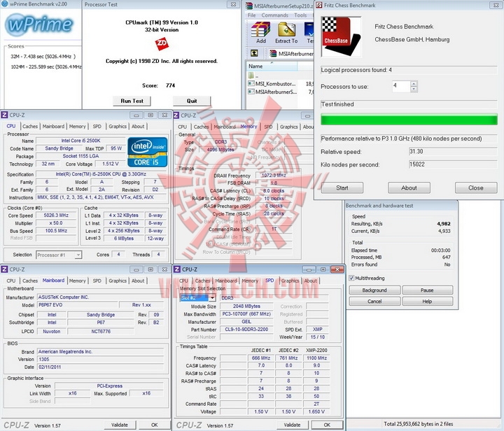Open About tab in CPU-Z CPU window

tap(138, 126)
